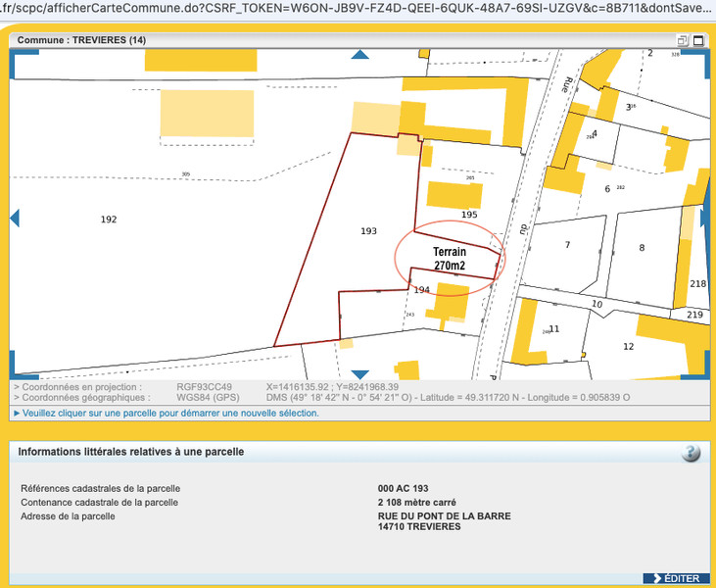The height and width of the screenshot is (588, 716).
Task: Click the '2 108 mètre carré' value
Action: pyautogui.click(x=416, y=502)
